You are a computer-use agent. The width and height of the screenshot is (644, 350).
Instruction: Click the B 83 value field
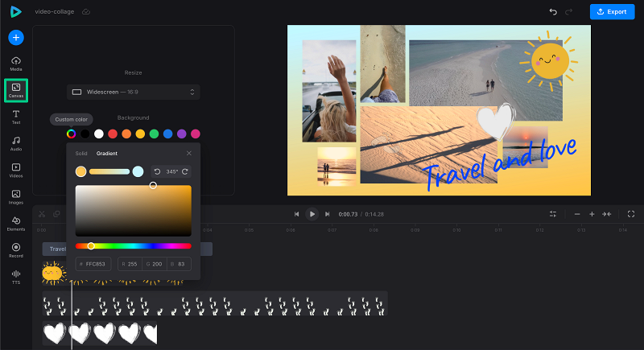click(179, 264)
